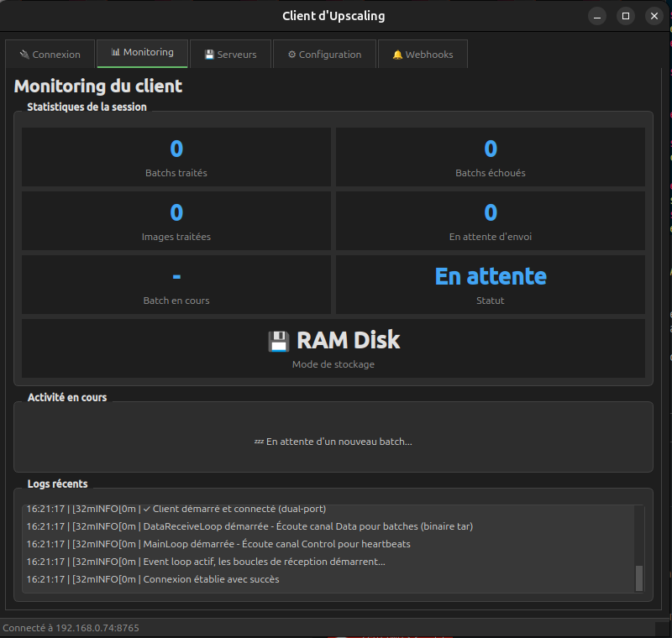Open the Configuration tab
The image size is (672, 638).
[x=324, y=53]
